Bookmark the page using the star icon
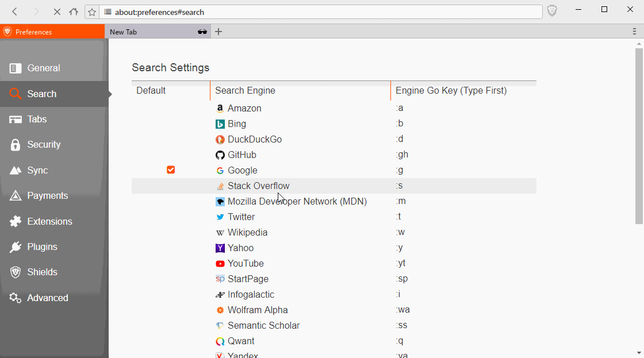644x358 pixels. click(x=92, y=11)
